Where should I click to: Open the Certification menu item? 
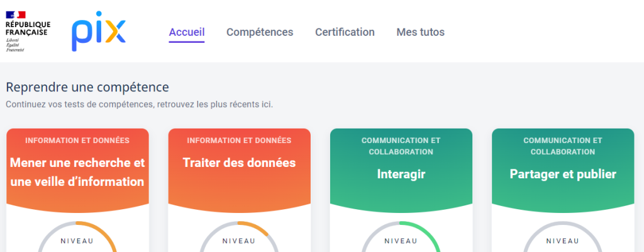click(x=345, y=32)
